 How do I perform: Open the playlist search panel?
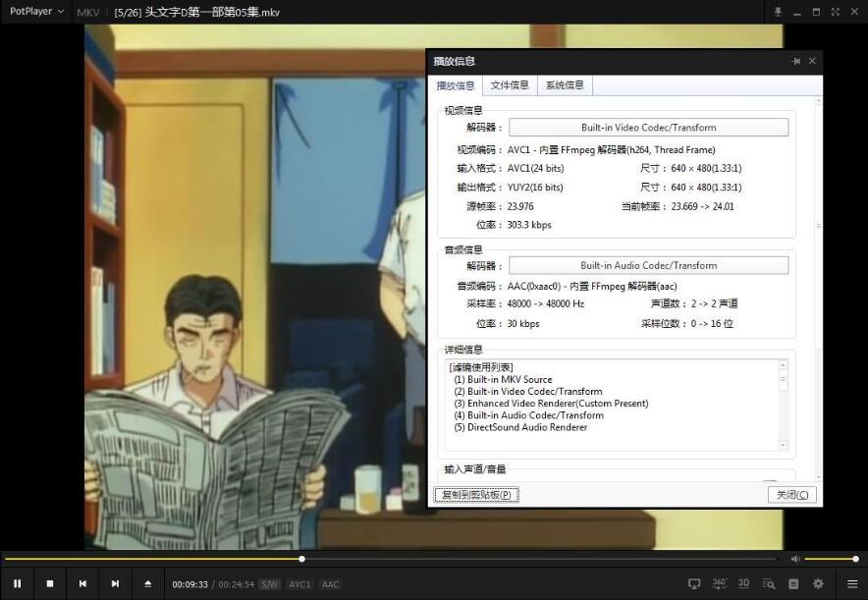769,583
